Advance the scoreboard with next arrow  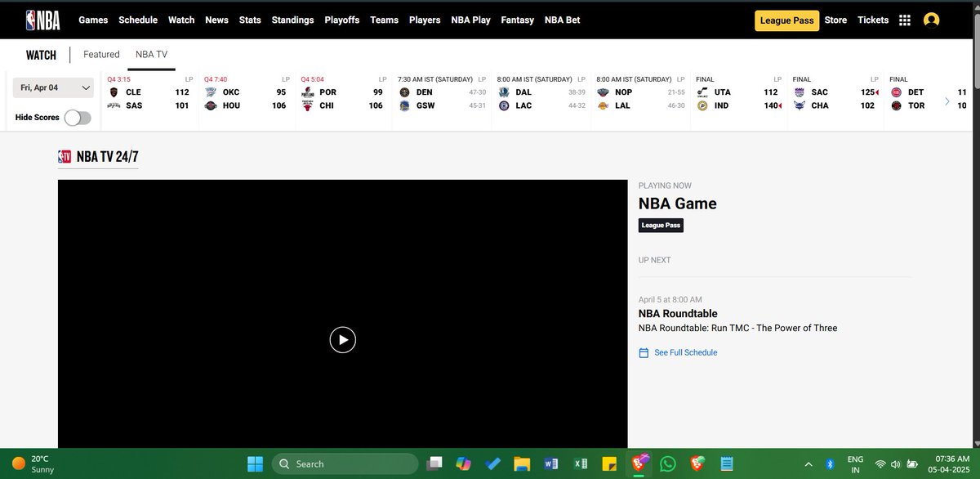pos(947,101)
